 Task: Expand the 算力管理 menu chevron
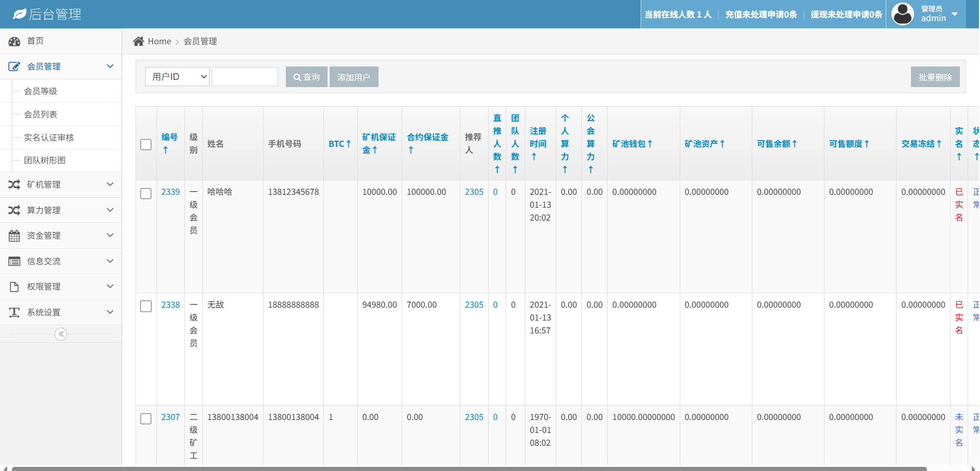pyautogui.click(x=110, y=210)
